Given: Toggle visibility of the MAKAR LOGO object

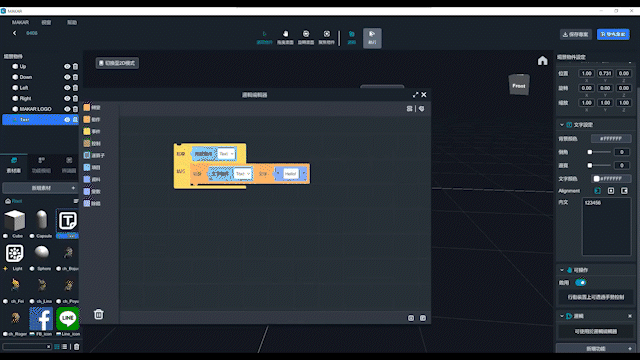Looking at the screenshot, I should pyautogui.click(x=67, y=109).
